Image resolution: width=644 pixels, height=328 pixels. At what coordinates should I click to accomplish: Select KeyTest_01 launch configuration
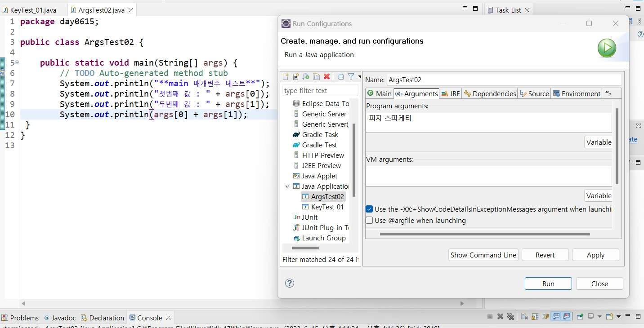coord(323,207)
